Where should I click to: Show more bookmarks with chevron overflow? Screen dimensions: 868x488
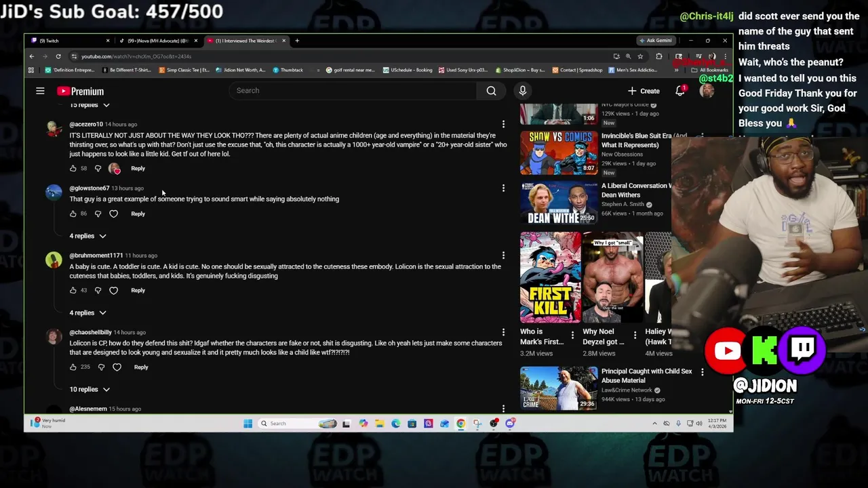676,70
